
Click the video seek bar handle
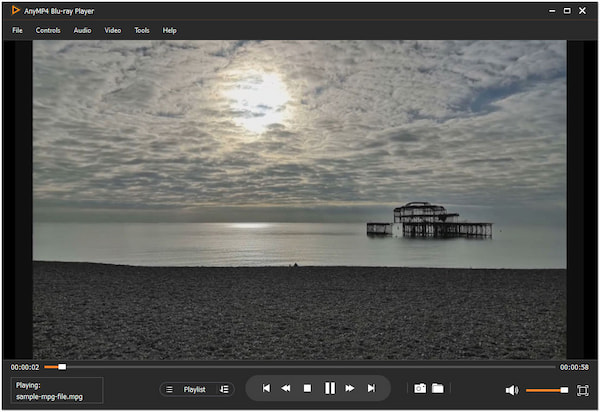point(62,367)
